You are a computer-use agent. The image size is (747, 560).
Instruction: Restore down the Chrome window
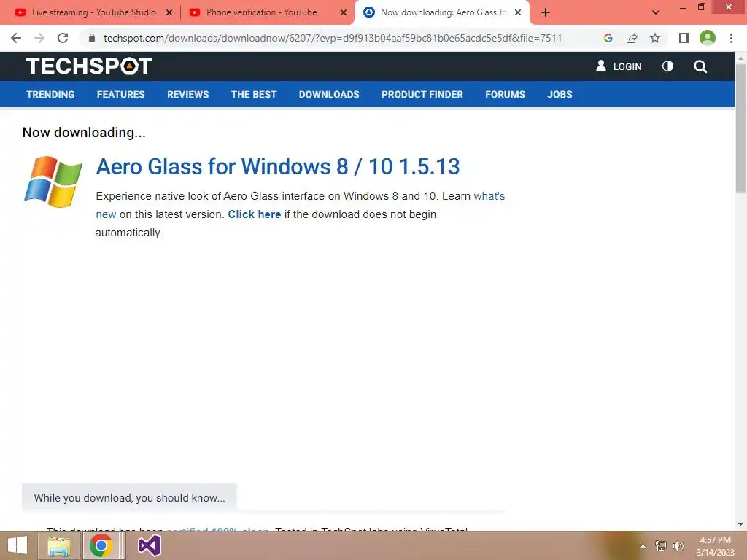pyautogui.click(x=701, y=7)
